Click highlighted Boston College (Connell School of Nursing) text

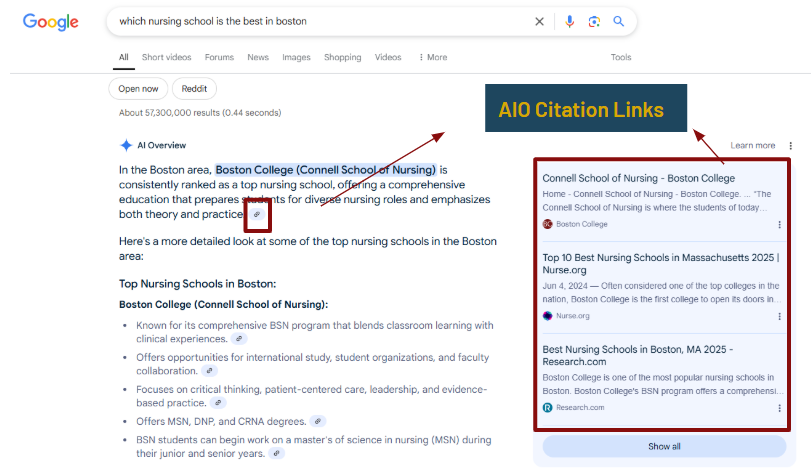click(326, 170)
